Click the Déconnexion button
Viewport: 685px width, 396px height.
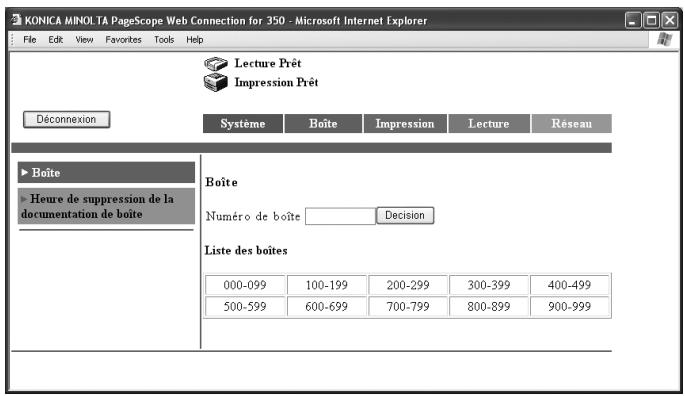coord(66,119)
